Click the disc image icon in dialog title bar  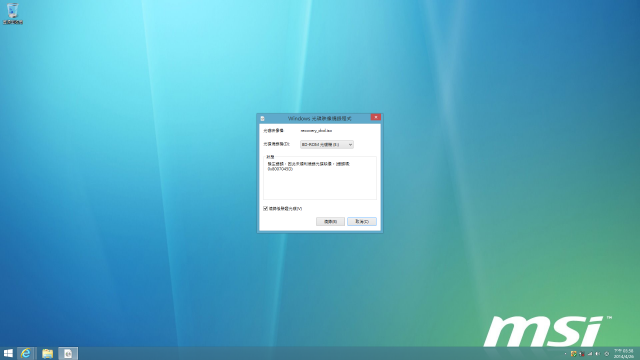tap(262, 118)
